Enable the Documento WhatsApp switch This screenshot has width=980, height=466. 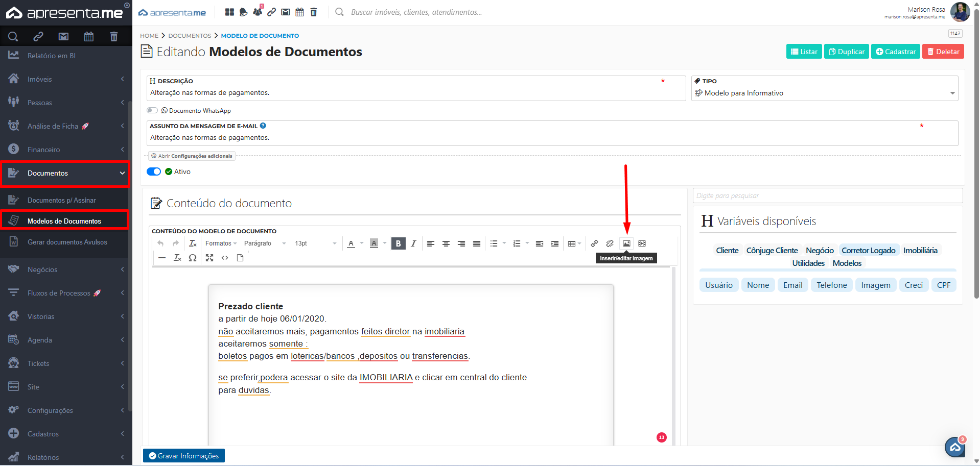[152, 110]
